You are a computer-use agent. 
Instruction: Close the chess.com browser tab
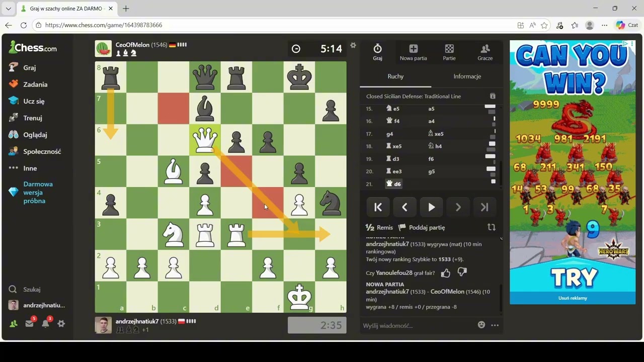coord(111,9)
